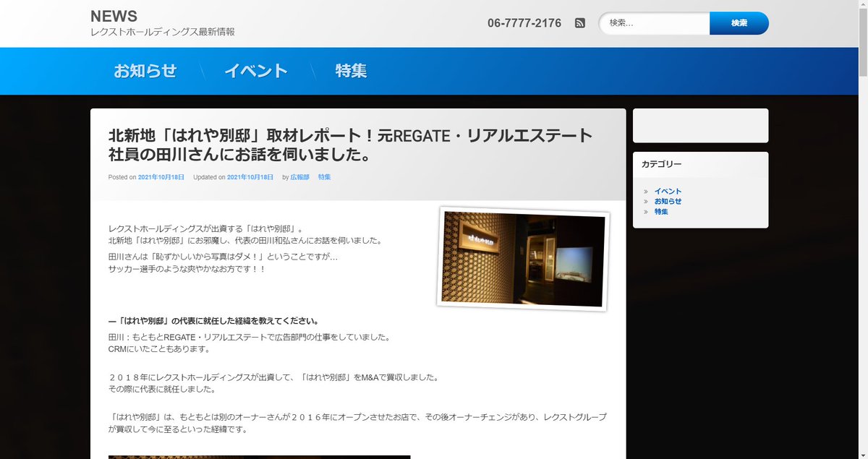Image resolution: width=868 pixels, height=459 pixels.
Task: Select イベント in the カテゴリー sidebar
Action: 668,192
